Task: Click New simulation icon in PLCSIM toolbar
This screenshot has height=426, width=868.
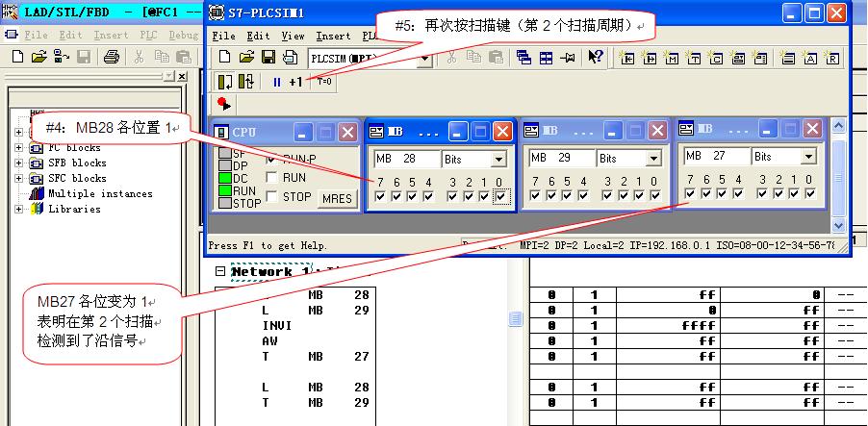Action: click(x=224, y=57)
